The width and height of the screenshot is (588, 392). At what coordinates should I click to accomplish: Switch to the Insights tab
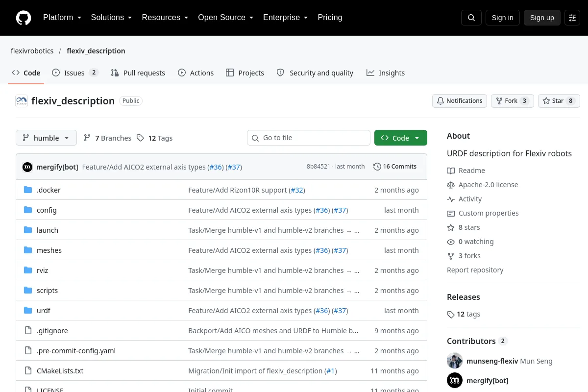(386, 73)
